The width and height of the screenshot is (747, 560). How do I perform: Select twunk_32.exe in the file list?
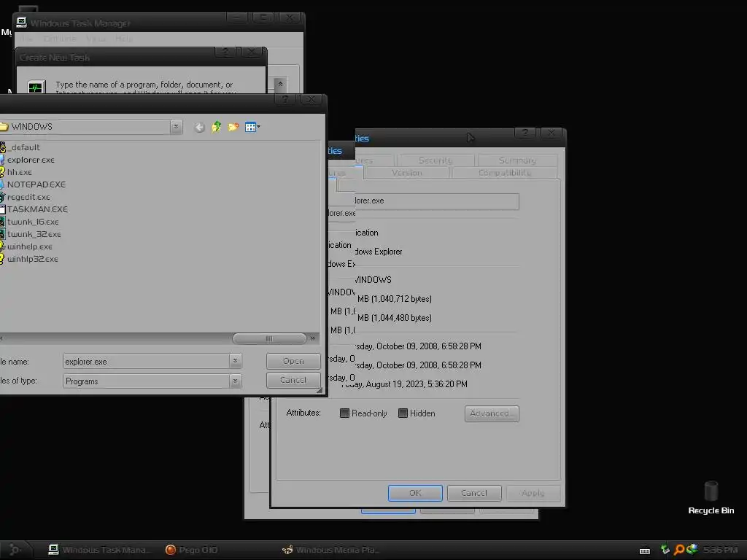coord(31,234)
